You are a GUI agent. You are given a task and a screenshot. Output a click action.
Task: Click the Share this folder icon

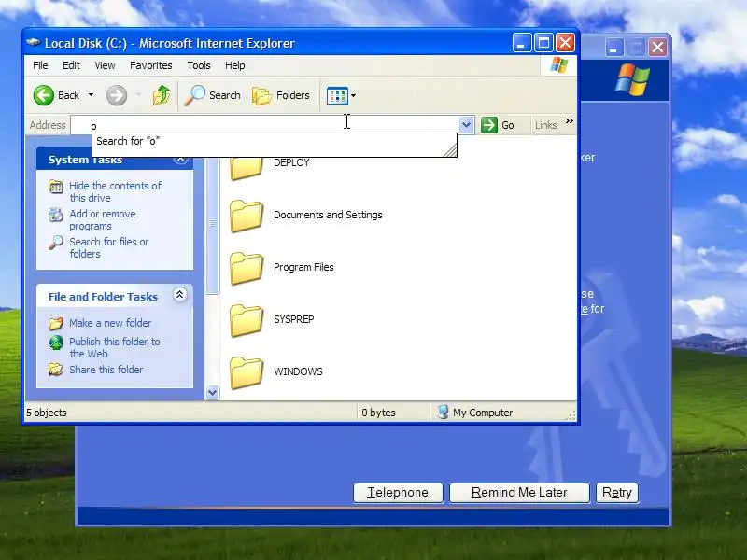click(x=56, y=370)
